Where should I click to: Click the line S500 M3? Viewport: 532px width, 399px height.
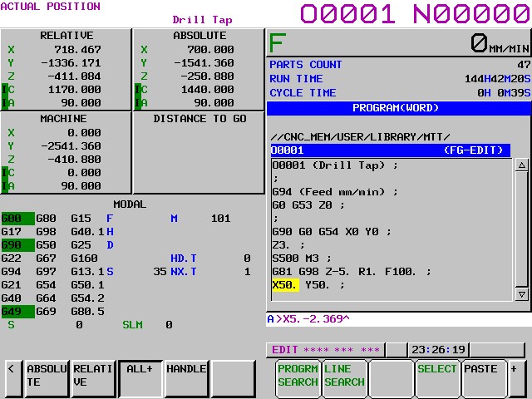coord(302,259)
